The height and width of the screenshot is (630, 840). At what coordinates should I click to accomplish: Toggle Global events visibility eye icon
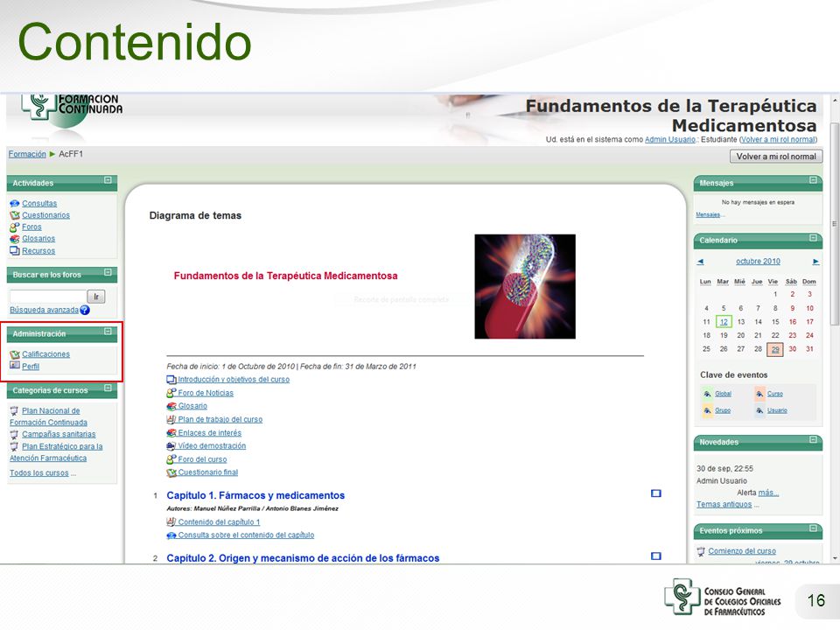pyautogui.click(x=707, y=394)
